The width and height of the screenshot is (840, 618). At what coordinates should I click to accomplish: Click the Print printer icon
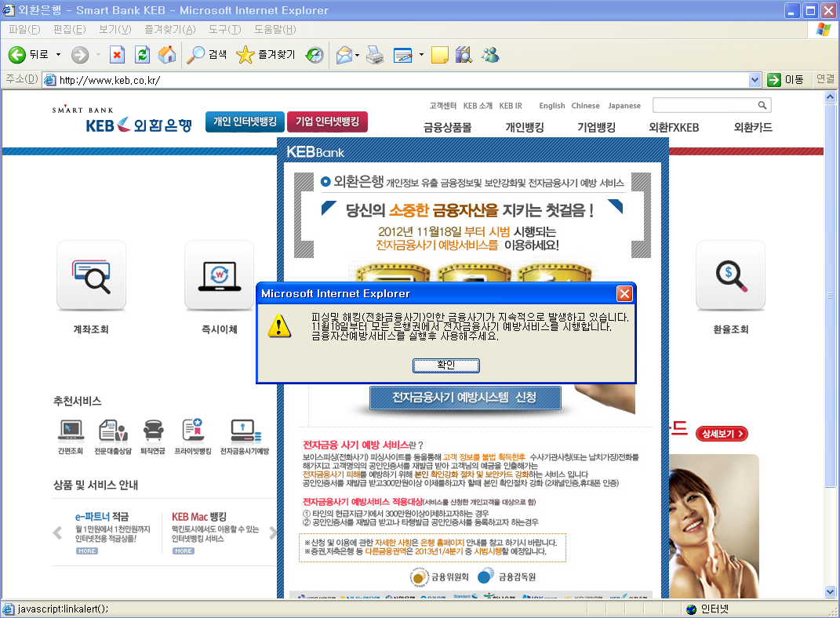(375, 55)
